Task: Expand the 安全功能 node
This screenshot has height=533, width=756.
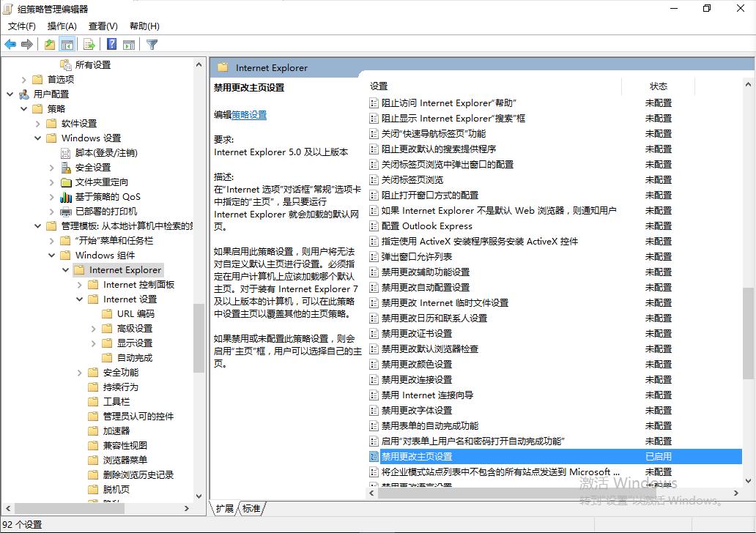Action: [79, 372]
